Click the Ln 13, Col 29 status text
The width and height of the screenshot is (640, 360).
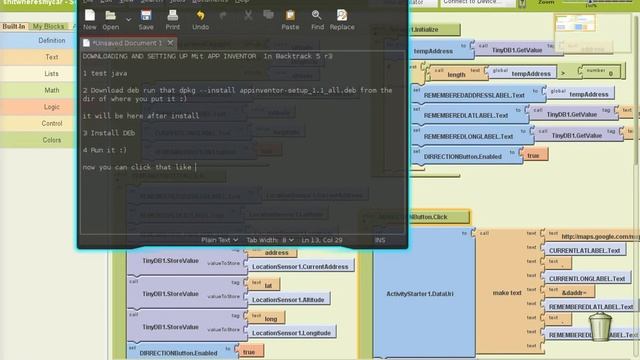[322, 240]
